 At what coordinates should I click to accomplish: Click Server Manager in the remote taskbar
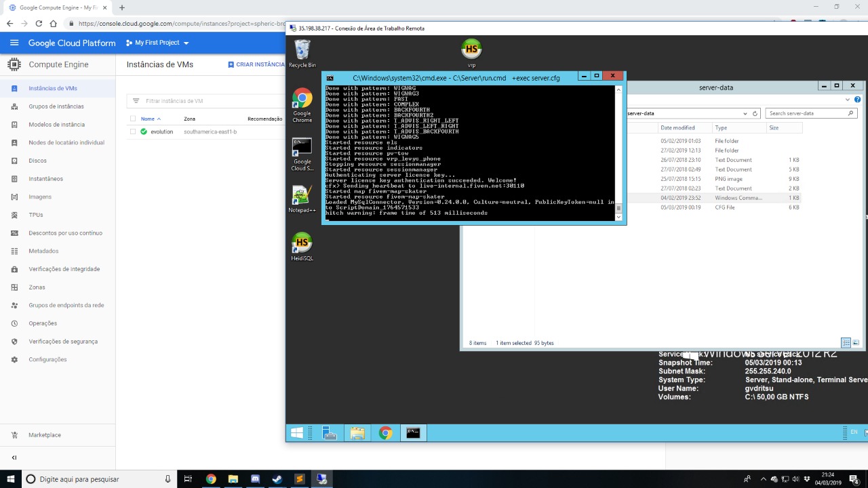click(330, 433)
